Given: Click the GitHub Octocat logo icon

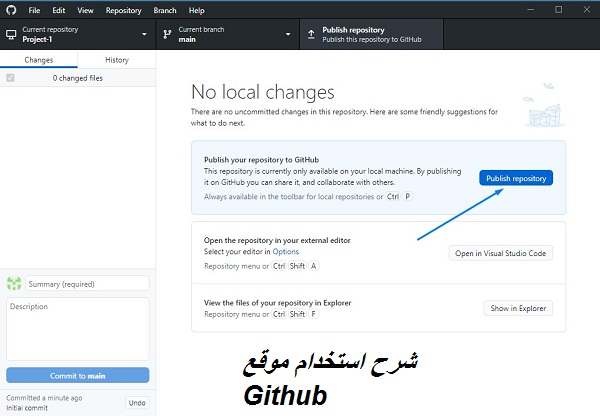Looking at the screenshot, I should click(11, 10).
